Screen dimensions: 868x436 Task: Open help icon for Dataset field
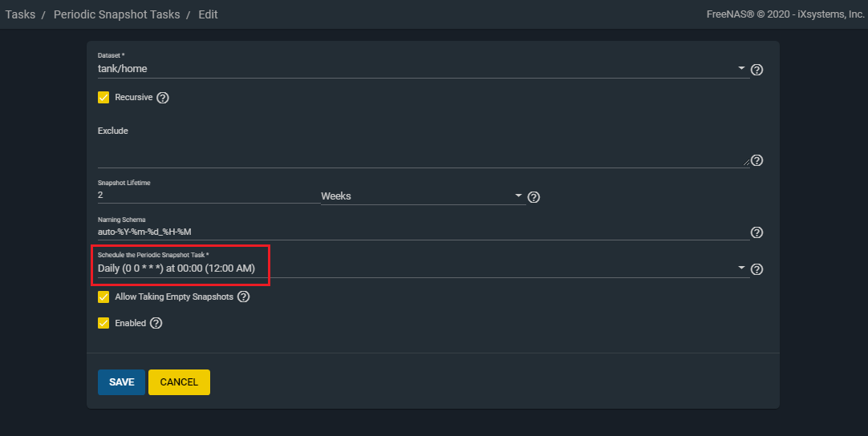pyautogui.click(x=756, y=70)
